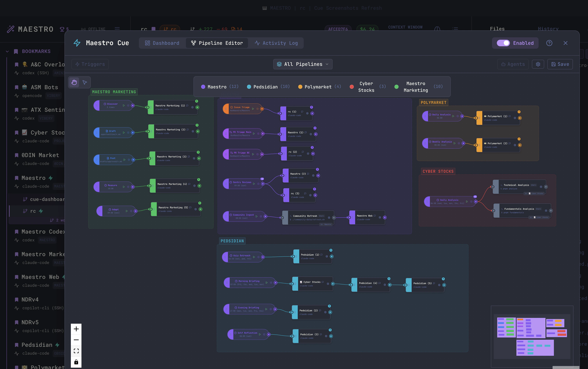The image size is (588, 369).
Task: Run the Discover trigger play icon
Action: click(124, 106)
